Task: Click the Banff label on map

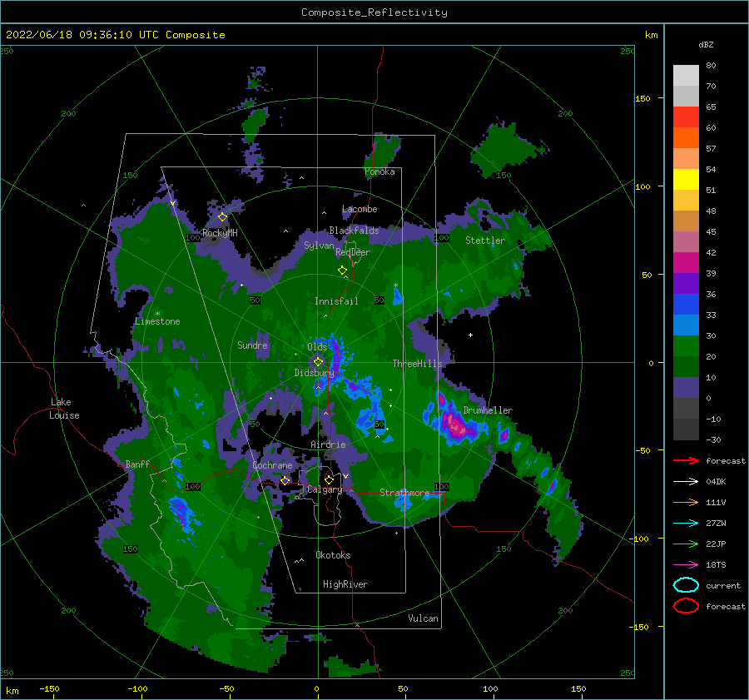Action: (x=137, y=464)
